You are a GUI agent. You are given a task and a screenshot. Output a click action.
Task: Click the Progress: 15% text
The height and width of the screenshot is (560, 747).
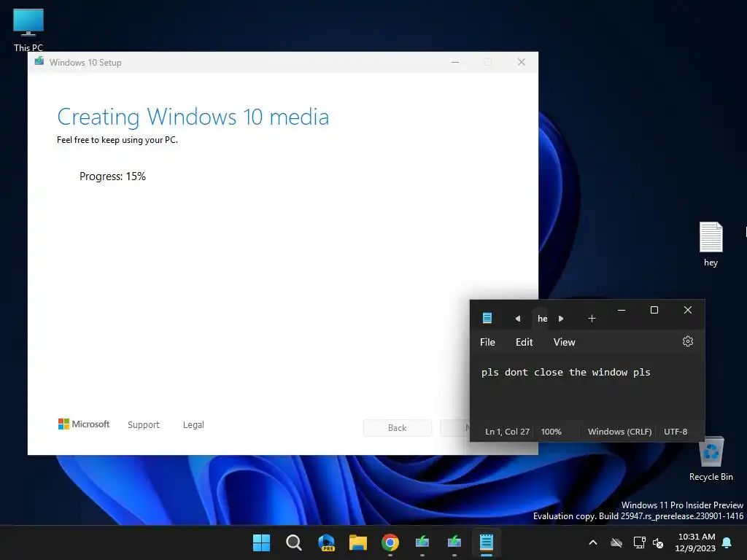point(112,176)
